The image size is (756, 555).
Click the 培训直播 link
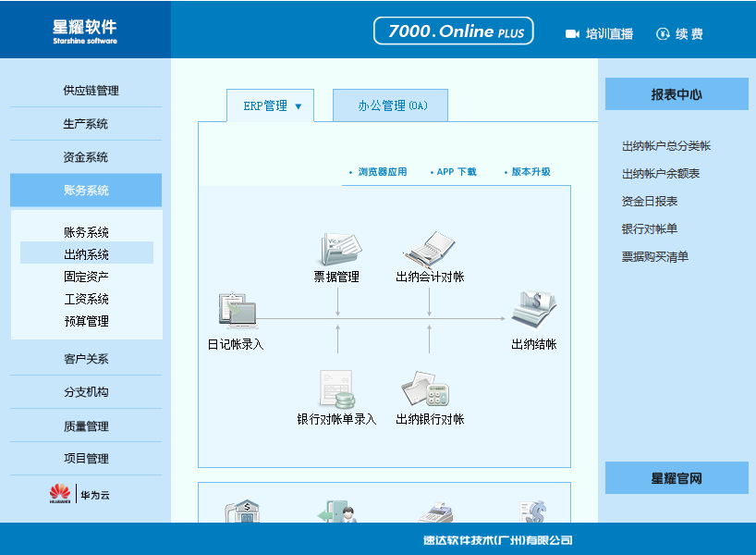[609, 34]
